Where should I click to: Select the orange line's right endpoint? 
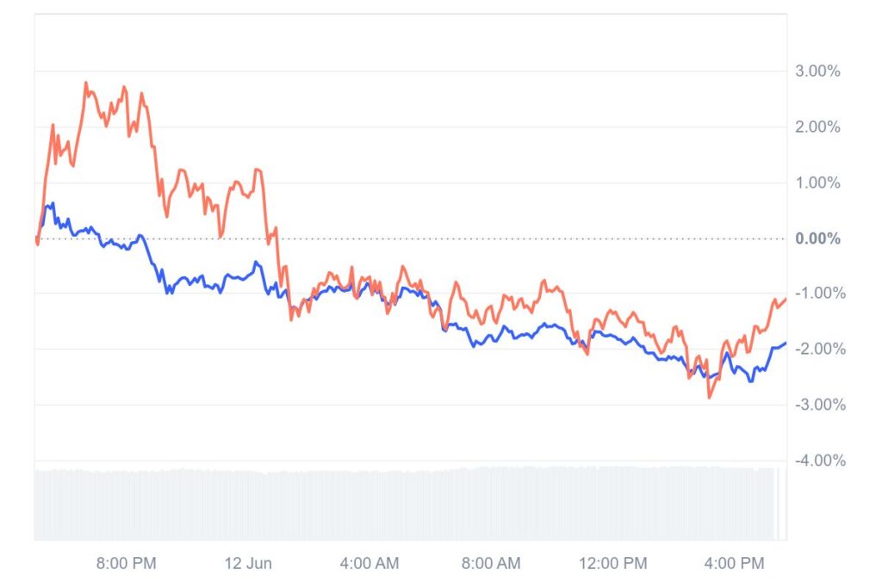pos(785,298)
